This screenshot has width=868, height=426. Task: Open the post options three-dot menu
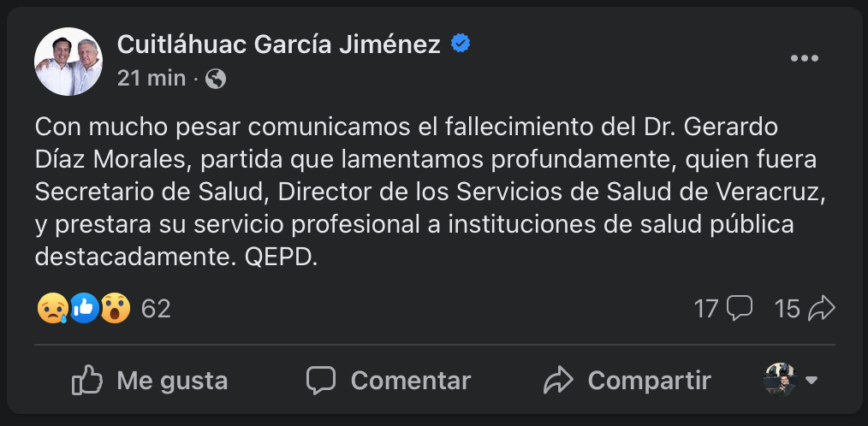[805, 59]
